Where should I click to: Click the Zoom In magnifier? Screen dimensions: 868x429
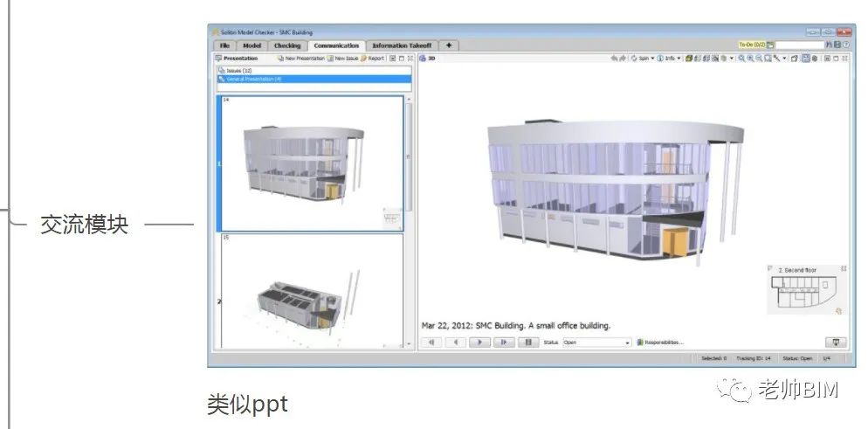[x=750, y=59]
